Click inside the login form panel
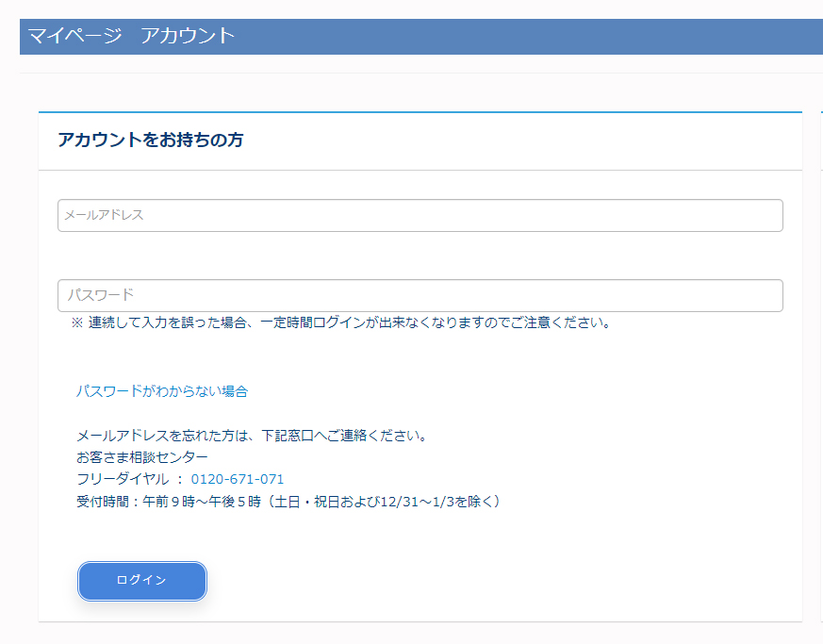The height and width of the screenshot is (644, 823). [420, 528]
